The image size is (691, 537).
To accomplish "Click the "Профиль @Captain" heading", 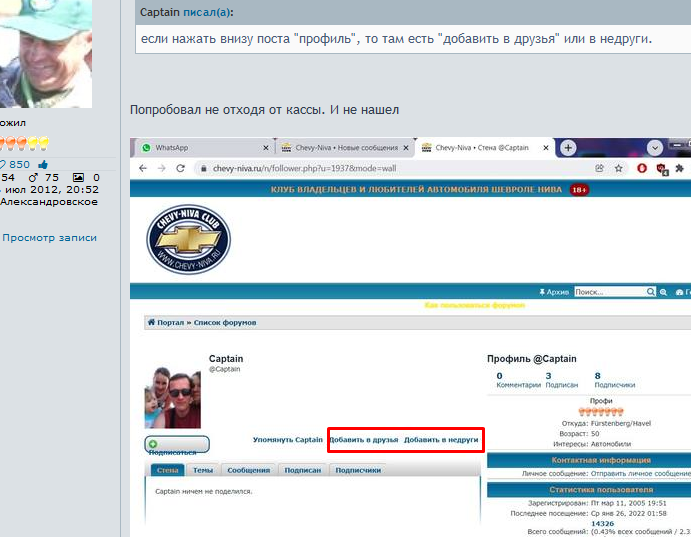I will [x=531, y=359].
